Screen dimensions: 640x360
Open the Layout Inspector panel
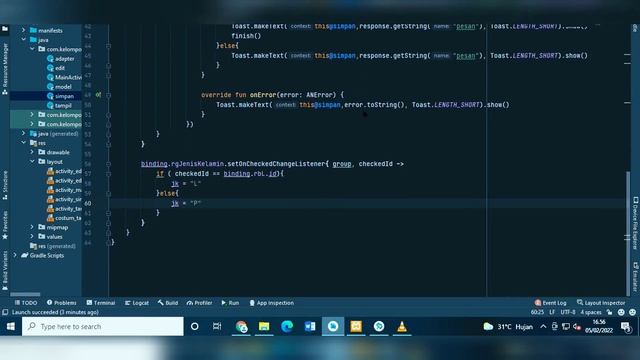coord(601,303)
